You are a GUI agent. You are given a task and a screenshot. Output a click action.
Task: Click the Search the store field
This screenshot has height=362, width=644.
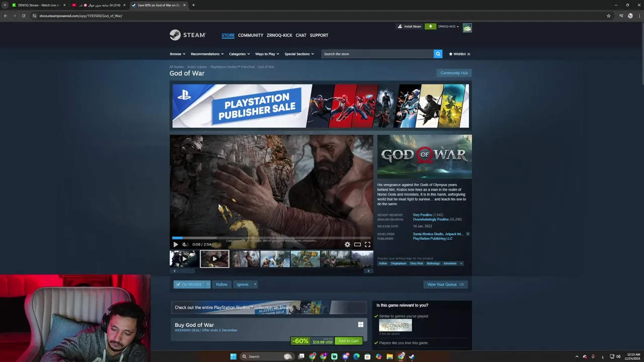tap(377, 54)
